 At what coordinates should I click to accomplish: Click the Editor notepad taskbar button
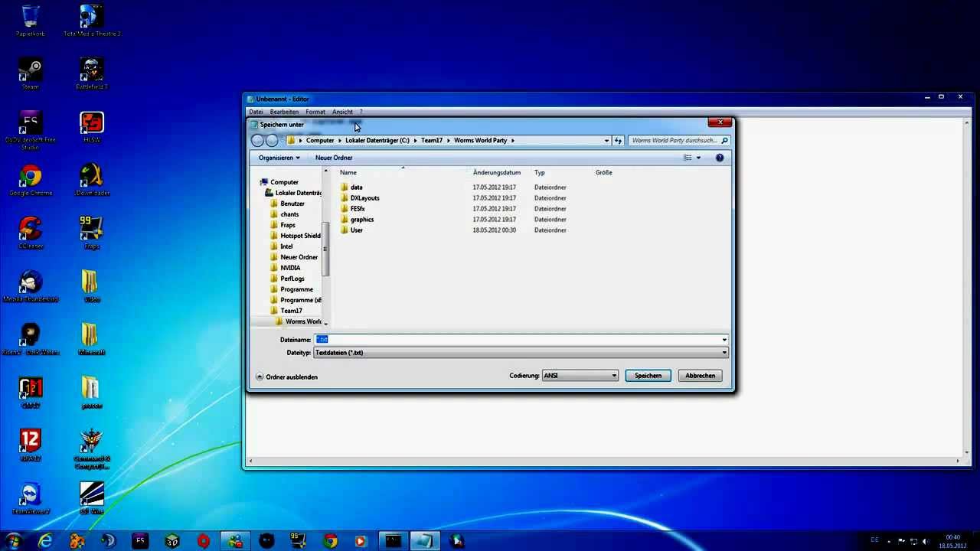click(424, 541)
